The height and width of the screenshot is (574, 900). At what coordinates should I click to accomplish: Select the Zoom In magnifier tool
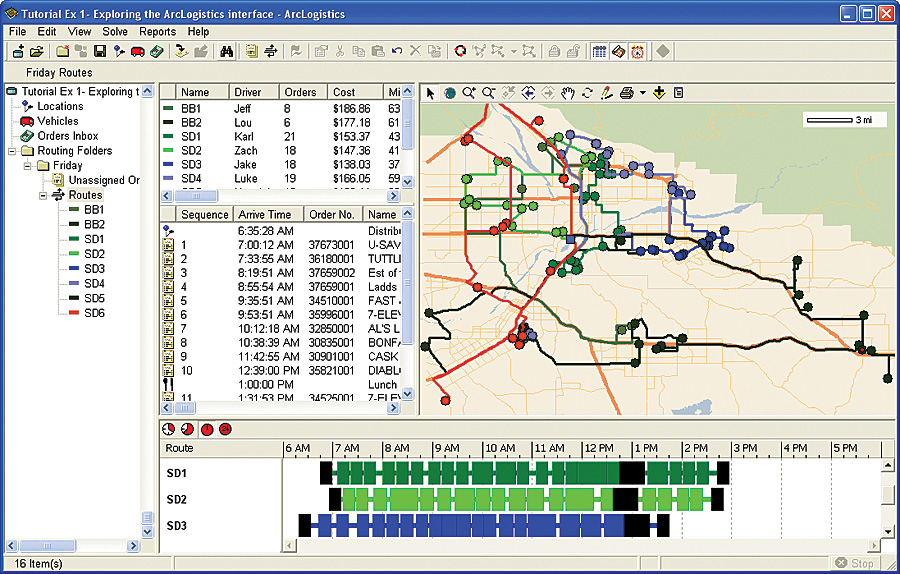point(469,93)
